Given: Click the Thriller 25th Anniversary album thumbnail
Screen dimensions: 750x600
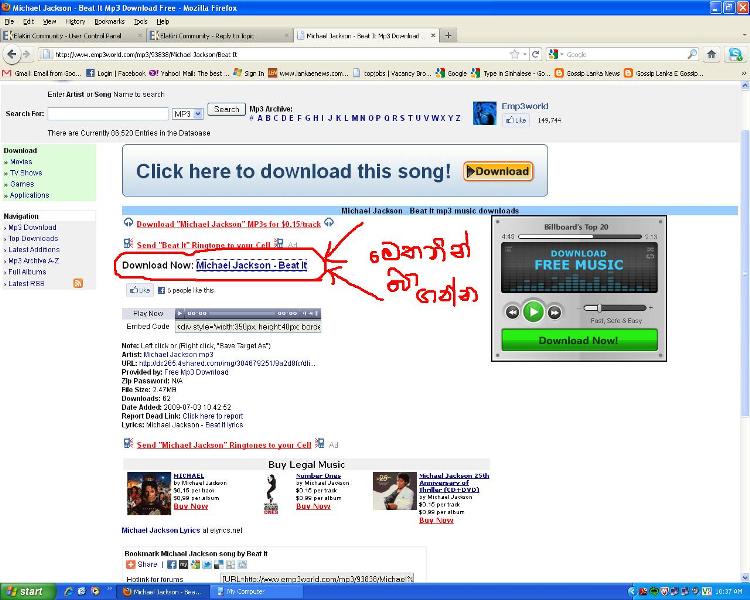Looking at the screenshot, I should (395, 491).
